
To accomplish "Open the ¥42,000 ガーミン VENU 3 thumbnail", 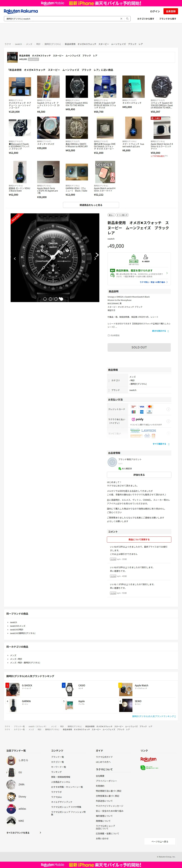I will click(20, 172).
